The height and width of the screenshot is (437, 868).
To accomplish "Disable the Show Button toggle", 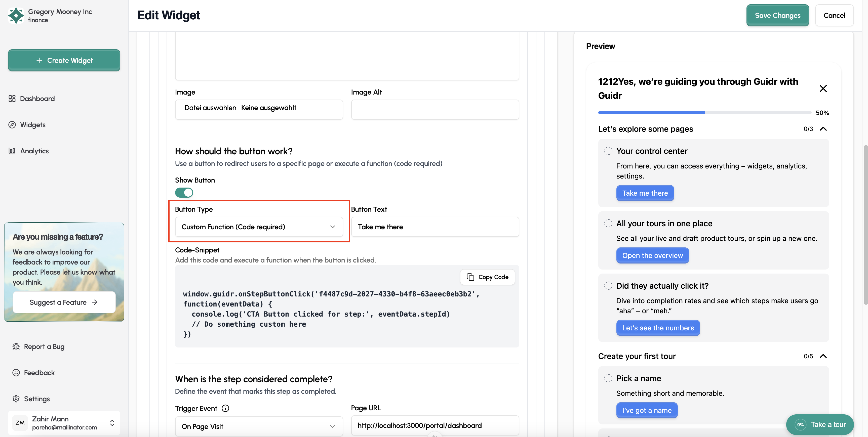I will pyautogui.click(x=184, y=192).
